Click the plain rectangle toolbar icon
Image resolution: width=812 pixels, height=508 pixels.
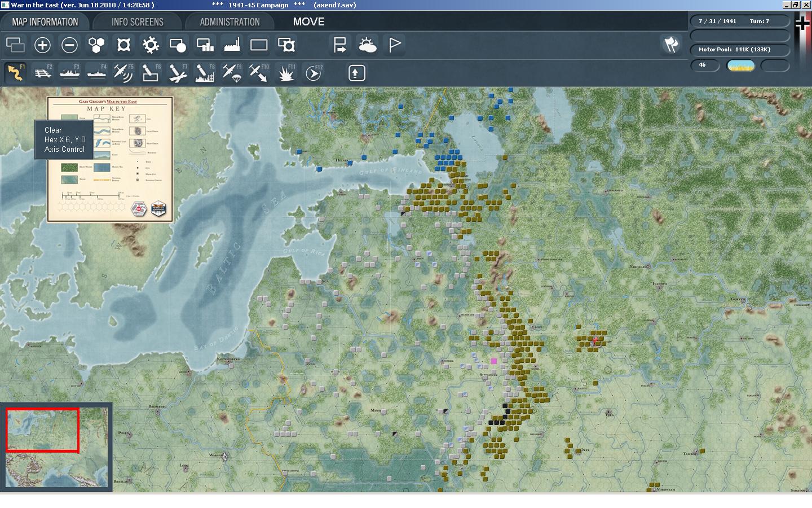259,45
